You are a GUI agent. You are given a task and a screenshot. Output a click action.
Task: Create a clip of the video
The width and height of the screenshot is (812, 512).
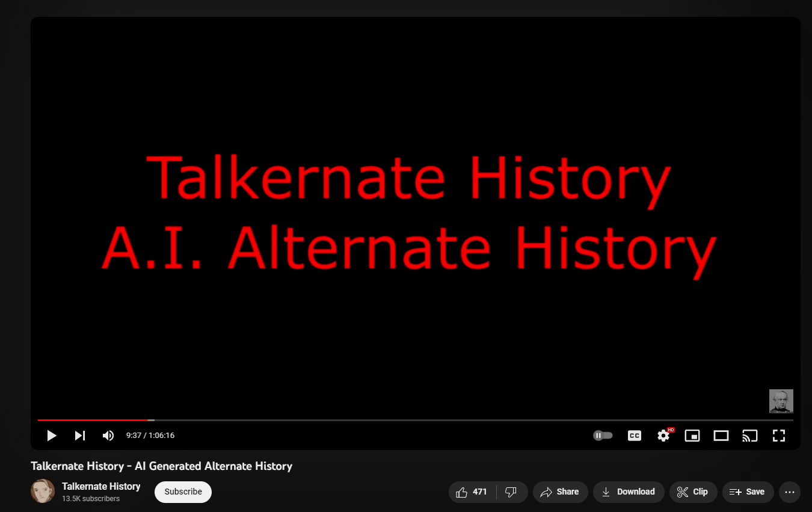point(693,492)
